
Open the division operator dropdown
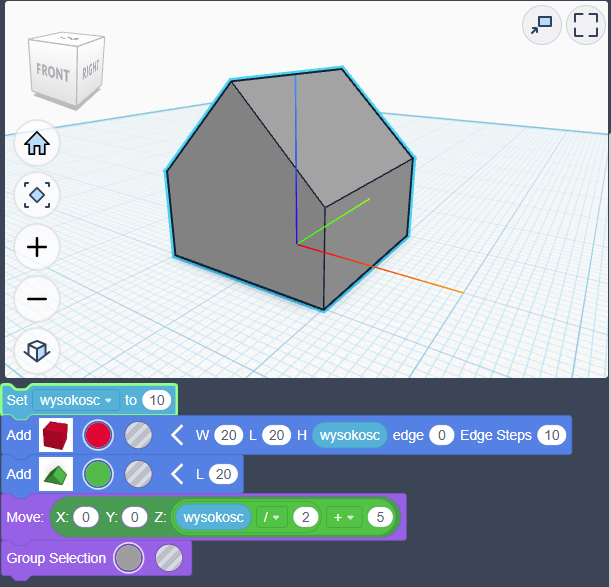pos(272,517)
